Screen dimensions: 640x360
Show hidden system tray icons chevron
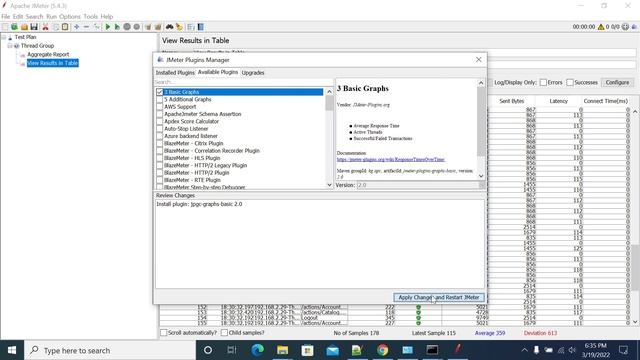(x=524, y=350)
